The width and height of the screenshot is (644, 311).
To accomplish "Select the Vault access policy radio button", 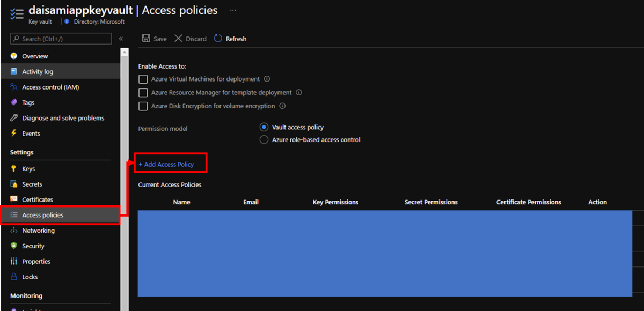I will [264, 127].
